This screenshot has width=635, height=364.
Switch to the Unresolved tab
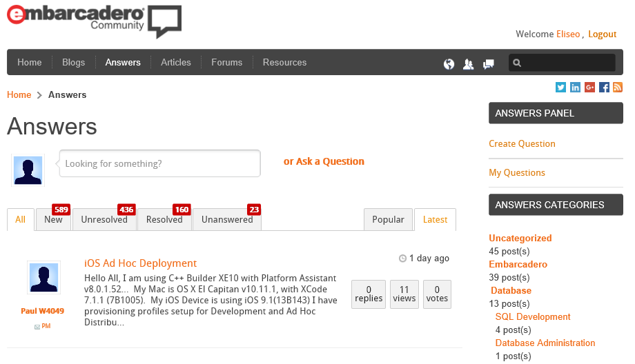104,220
